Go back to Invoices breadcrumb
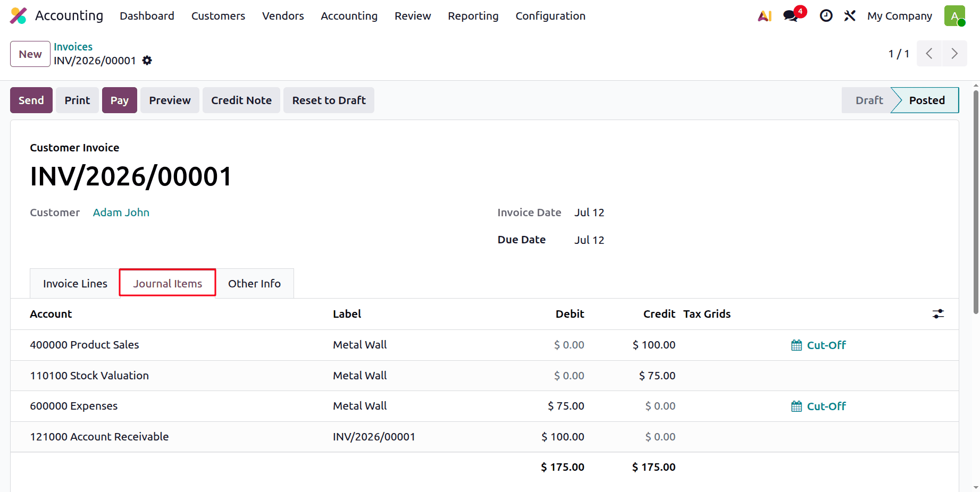 point(73,47)
